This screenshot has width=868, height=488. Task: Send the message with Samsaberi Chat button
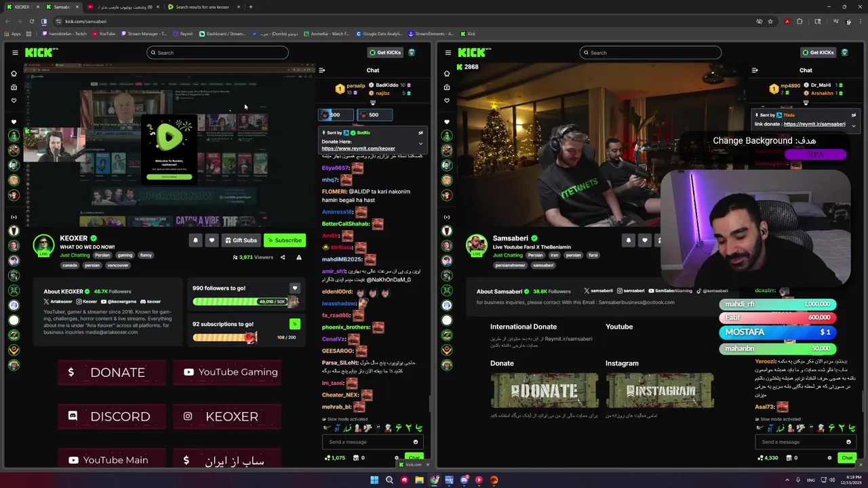(x=847, y=457)
